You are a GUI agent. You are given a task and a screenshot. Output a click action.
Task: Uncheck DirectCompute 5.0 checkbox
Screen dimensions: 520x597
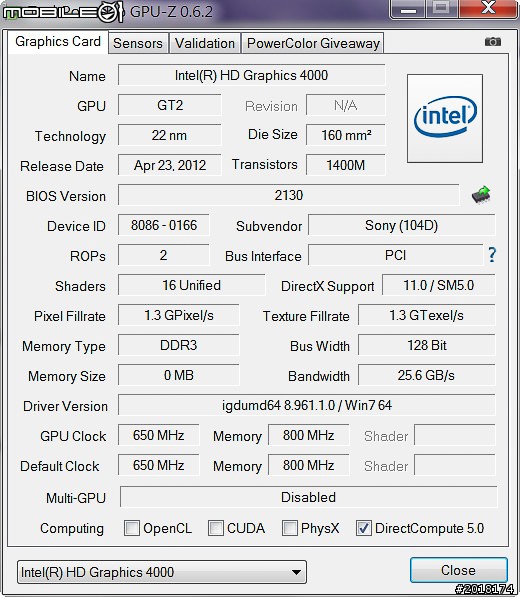364,528
